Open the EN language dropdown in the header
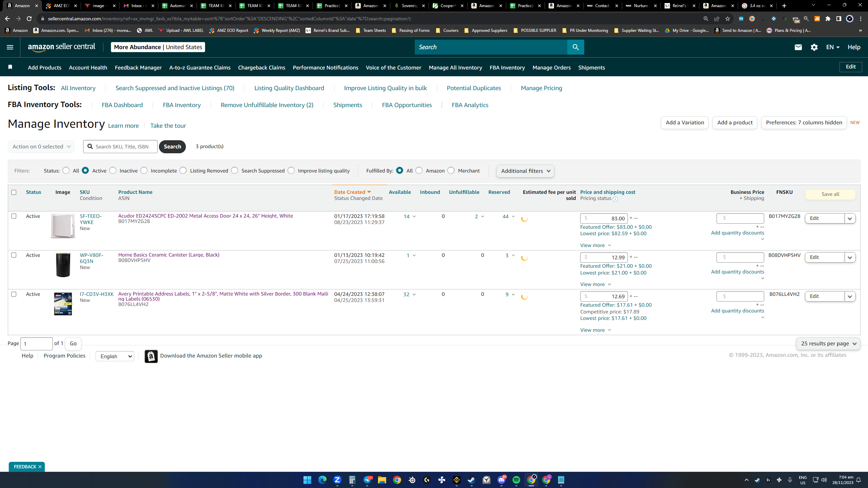The width and height of the screenshot is (868, 488). click(x=833, y=47)
